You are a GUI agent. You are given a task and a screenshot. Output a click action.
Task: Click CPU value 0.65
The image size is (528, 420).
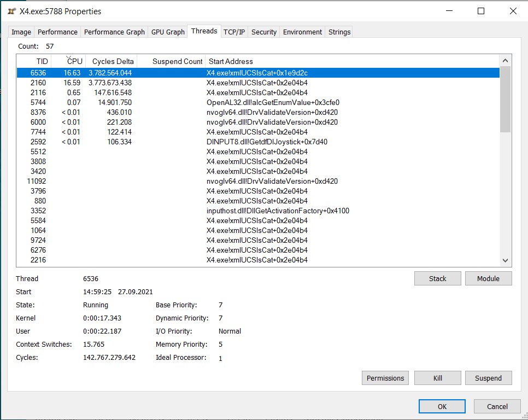pos(74,92)
